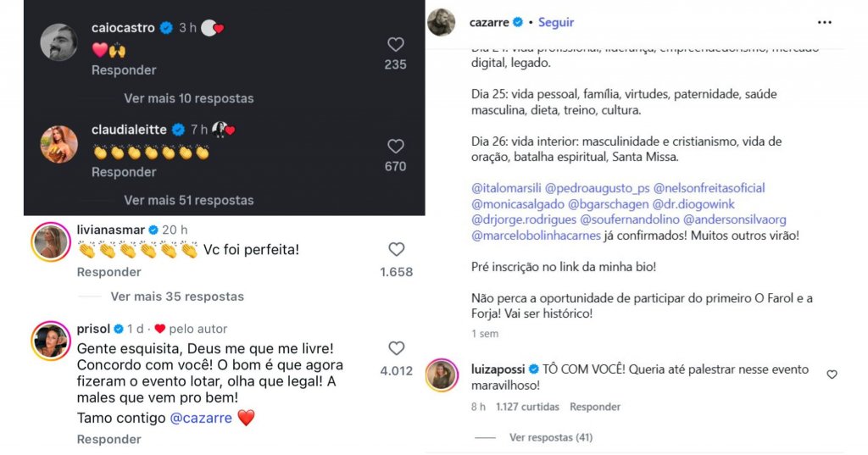Like livianasmar's comment

click(396, 250)
